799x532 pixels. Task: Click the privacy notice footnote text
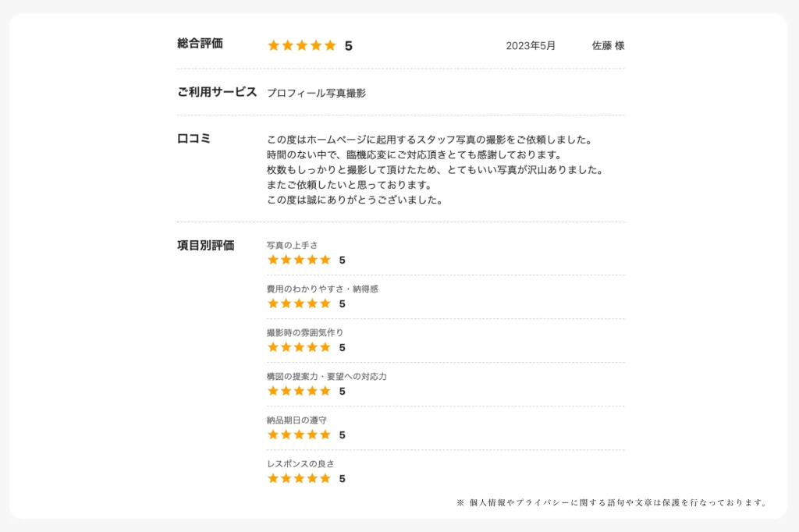[x=612, y=502]
